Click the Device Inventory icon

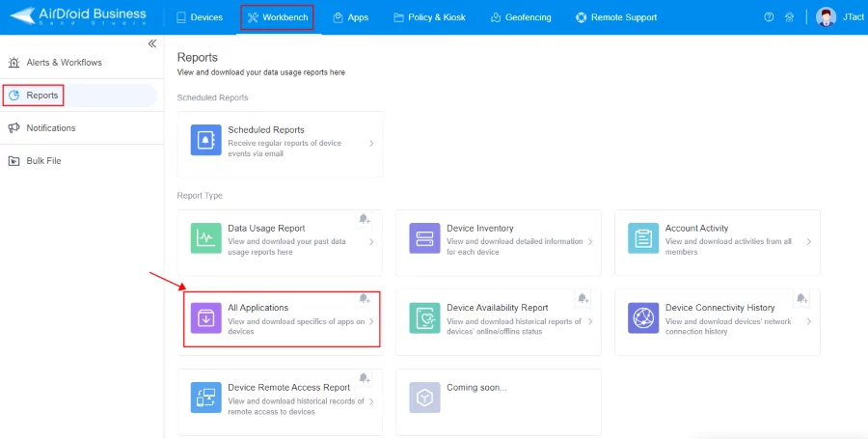(424, 237)
